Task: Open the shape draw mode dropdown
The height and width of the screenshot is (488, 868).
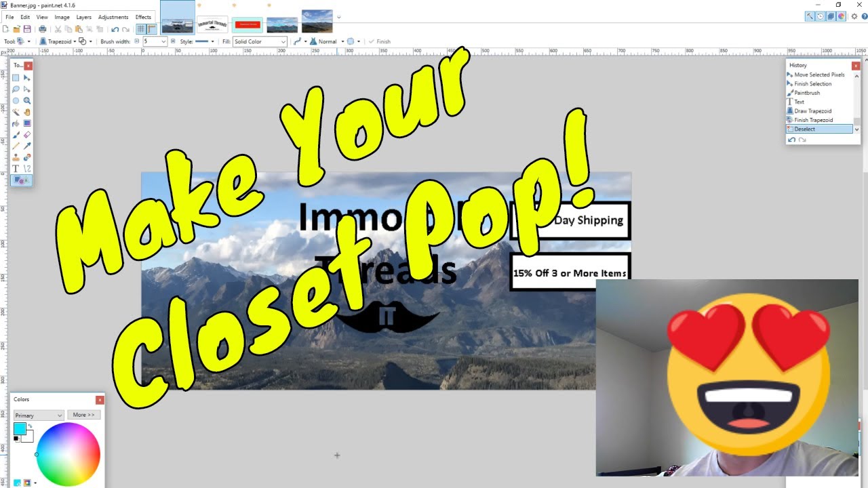Action: [x=85, y=41]
